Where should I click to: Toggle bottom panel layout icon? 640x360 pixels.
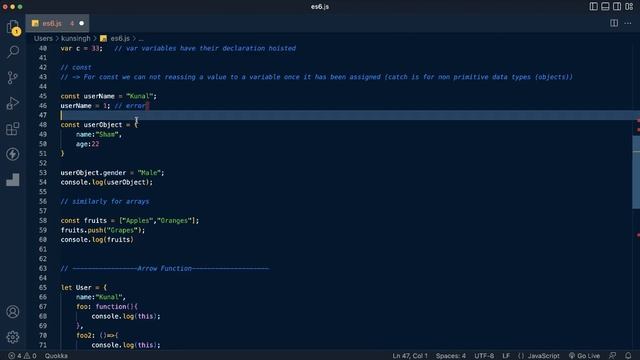(x=605, y=7)
